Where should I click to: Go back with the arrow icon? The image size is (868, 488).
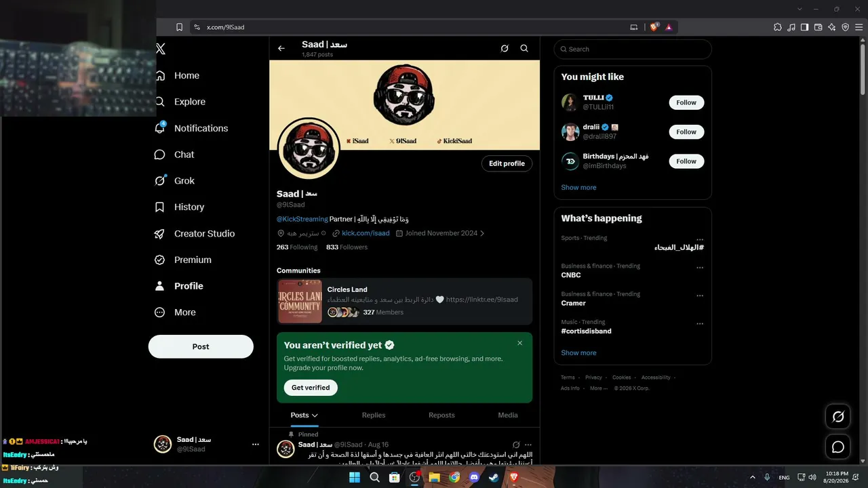point(281,49)
